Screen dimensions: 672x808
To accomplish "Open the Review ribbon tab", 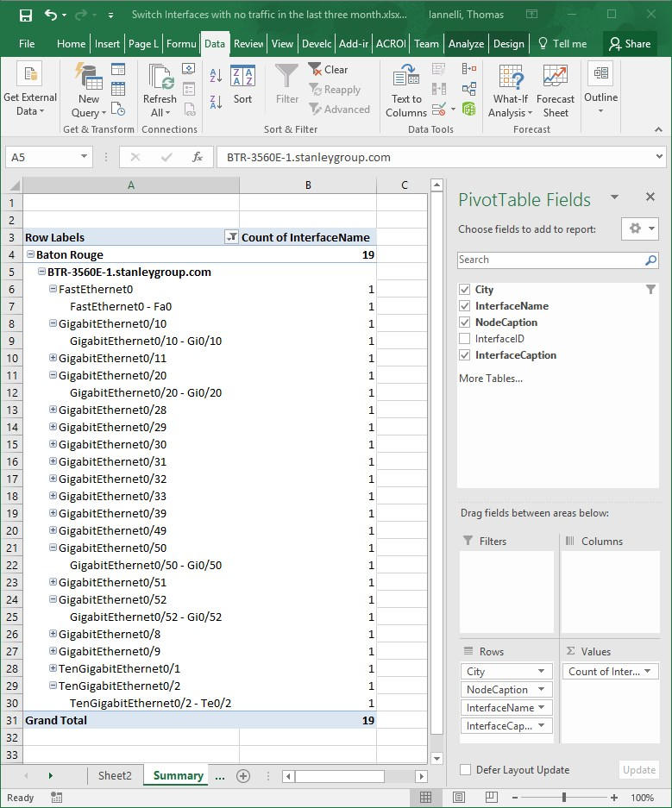I will coord(248,44).
